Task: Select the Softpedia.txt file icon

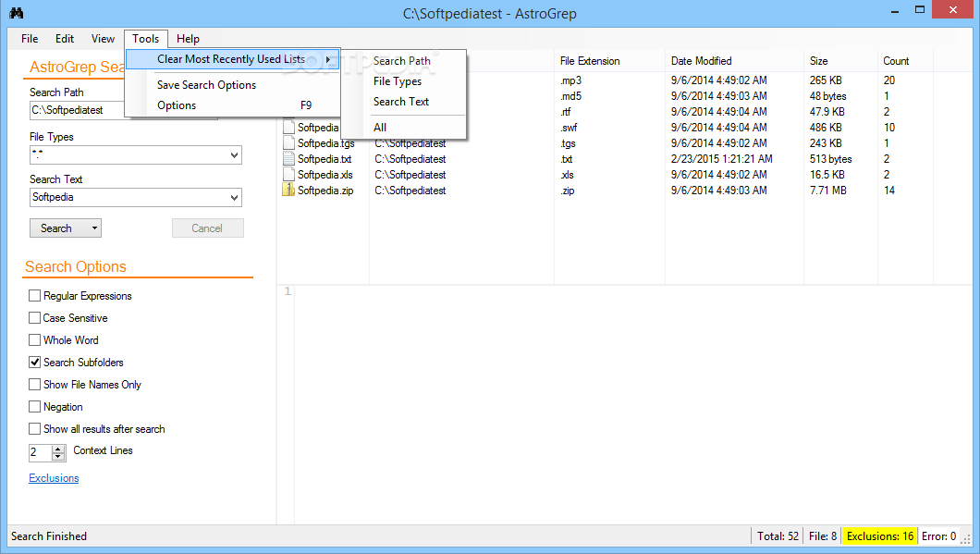Action: coord(288,159)
